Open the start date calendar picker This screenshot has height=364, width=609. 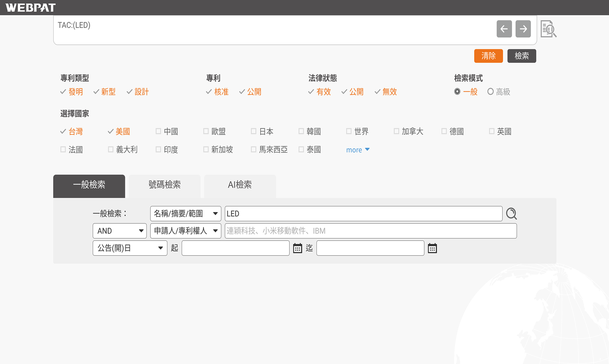tap(297, 248)
